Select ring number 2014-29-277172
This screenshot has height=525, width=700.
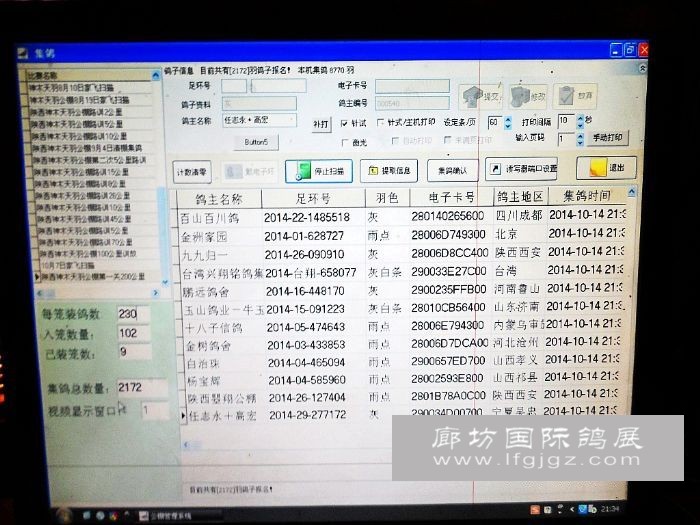tap(308, 415)
